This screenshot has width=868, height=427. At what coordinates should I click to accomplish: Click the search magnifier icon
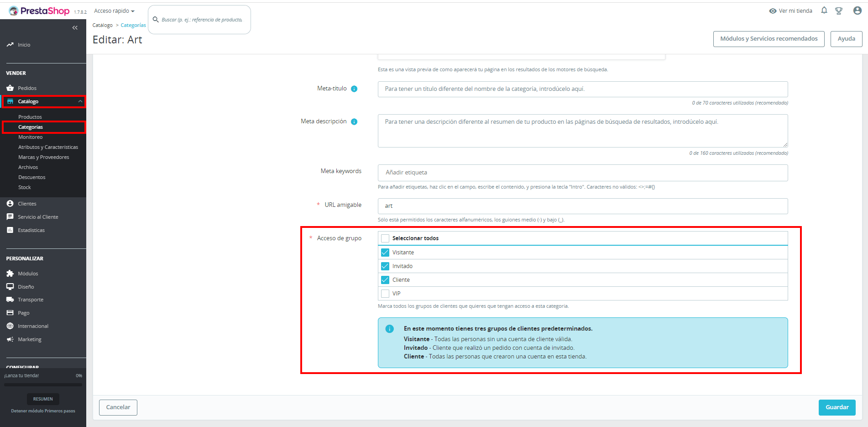[156, 20]
